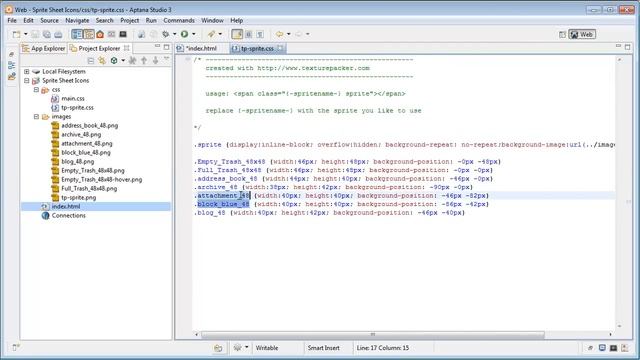The height and width of the screenshot is (360, 640).
Task: Collapse the css folder node
Action: (x=36, y=89)
